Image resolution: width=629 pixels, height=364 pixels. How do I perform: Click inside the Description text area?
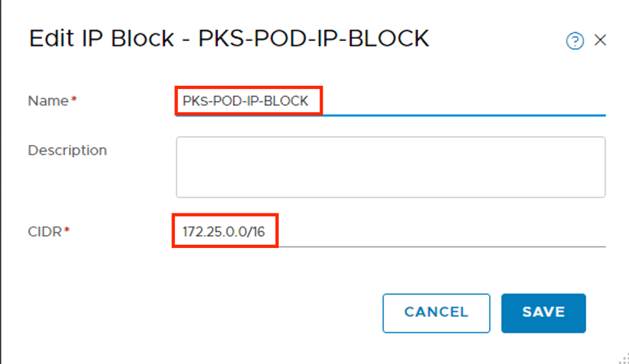[x=390, y=167]
